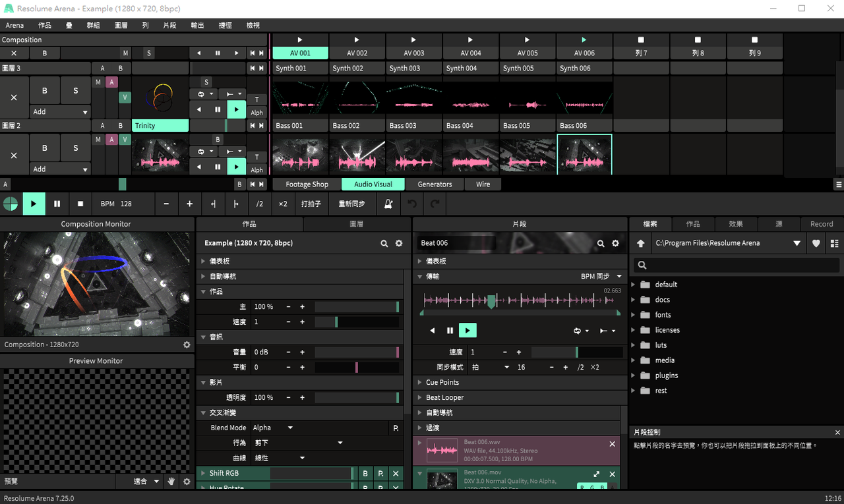Toggle the metronome icon in transport bar
The height and width of the screenshot is (504, 844).
pos(388,204)
